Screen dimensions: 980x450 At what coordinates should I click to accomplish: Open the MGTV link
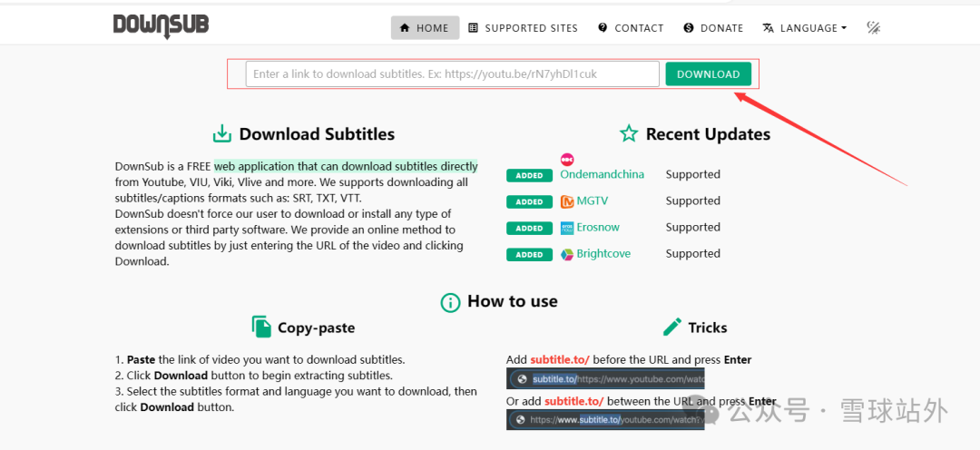click(x=592, y=201)
